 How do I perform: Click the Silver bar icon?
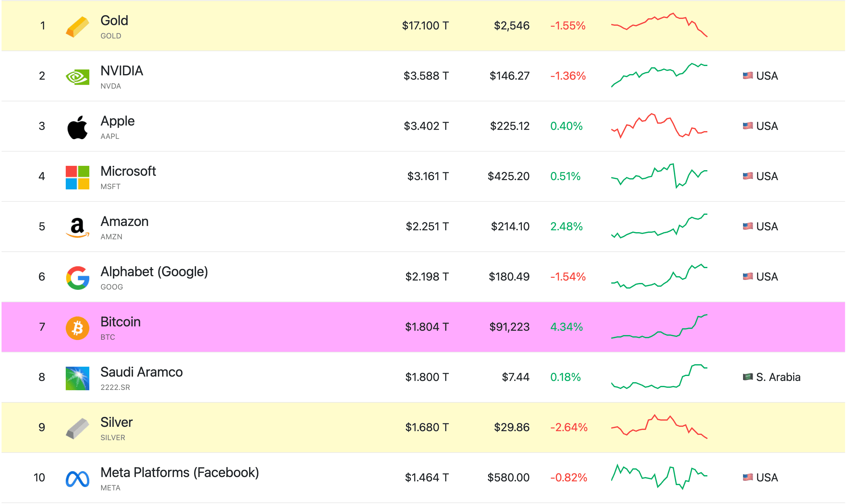(78, 429)
